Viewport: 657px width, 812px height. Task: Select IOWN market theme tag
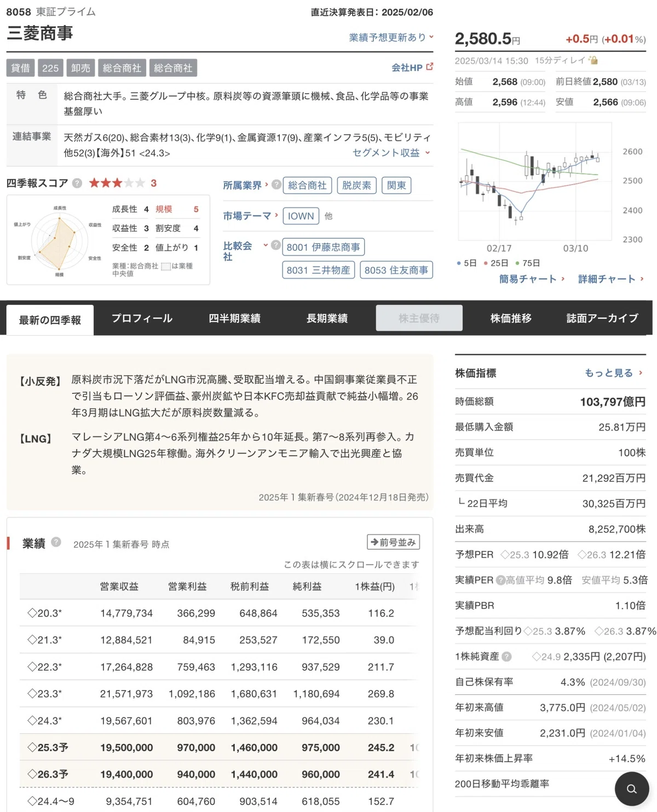click(x=301, y=216)
